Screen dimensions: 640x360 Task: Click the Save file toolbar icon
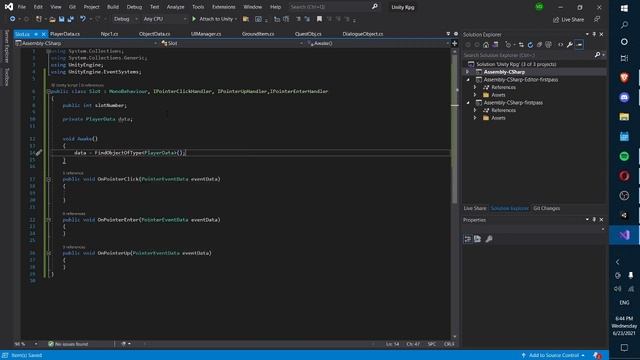[62, 19]
